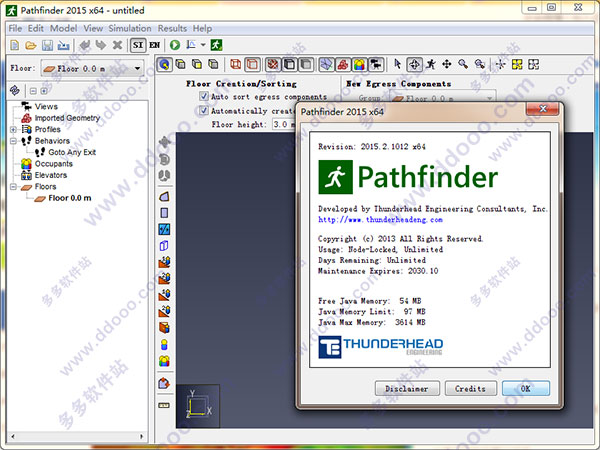This screenshot has height=450, width=600.
Task: Confirm the About dialog with OK
Action: (x=526, y=388)
